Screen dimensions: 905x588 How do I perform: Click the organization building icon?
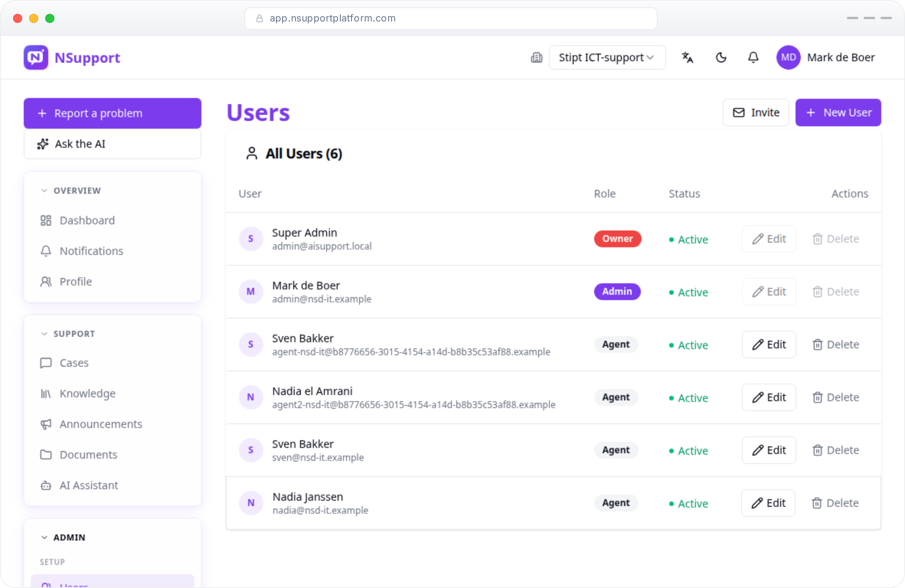click(x=536, y=57)
